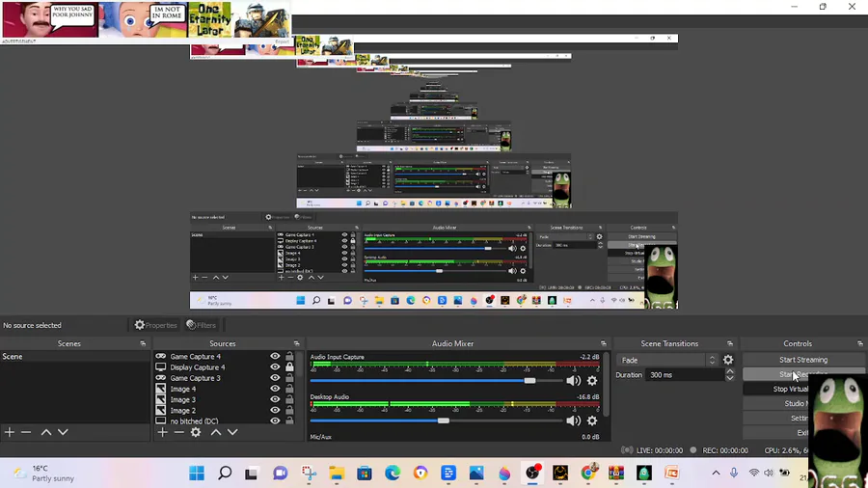Mute Desktop Audio via speaker icon
Image resolution: width=868 pixels, height=488 pixels.
coord(574,420)
